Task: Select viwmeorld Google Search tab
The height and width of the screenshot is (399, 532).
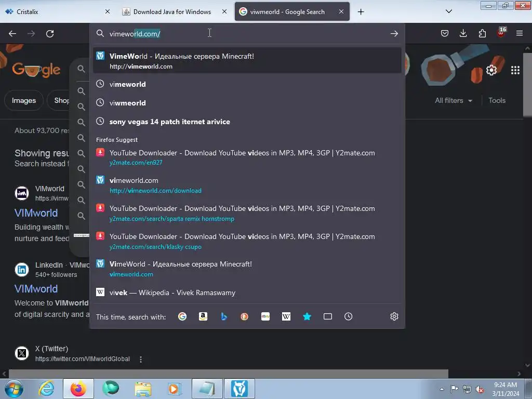Action: pos(292,11)
